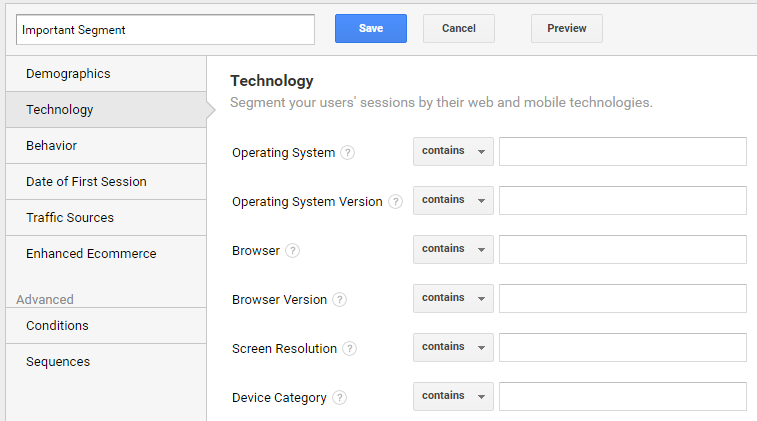Select the Technology tab
This screenshot has width=757, height=421.
coord(106,110)
